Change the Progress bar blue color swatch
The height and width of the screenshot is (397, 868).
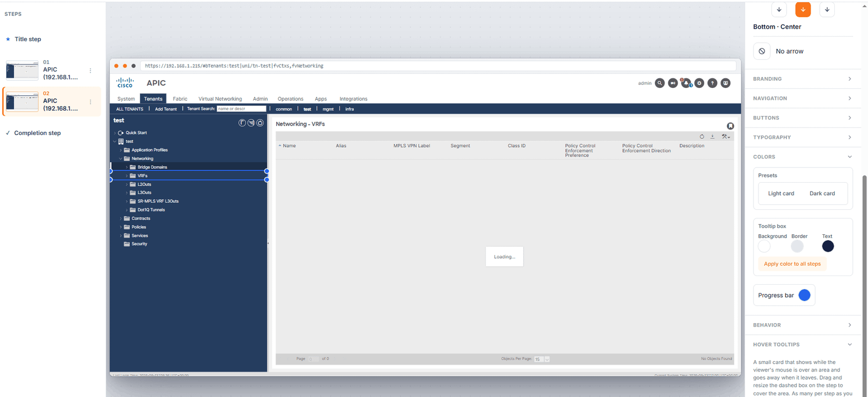[x=805, y=295]
